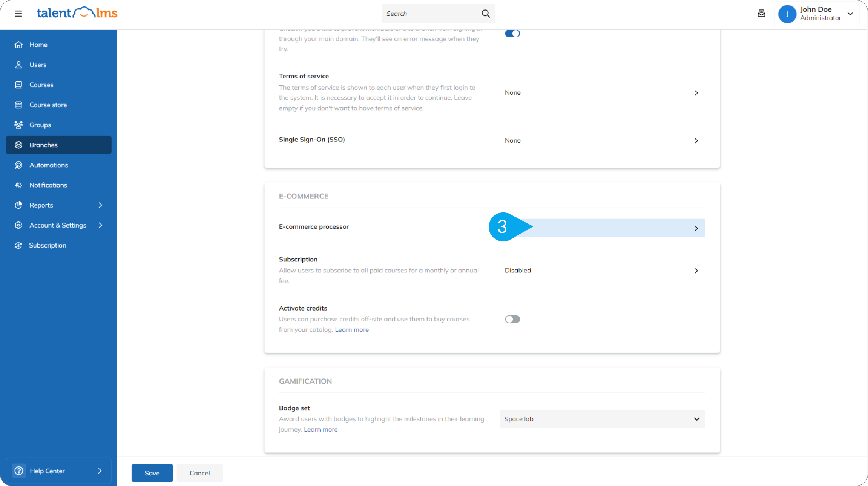This screenshot has height=486, width=868.
Task: Open Course store in sidebar
Action: (x=58, y=105)
